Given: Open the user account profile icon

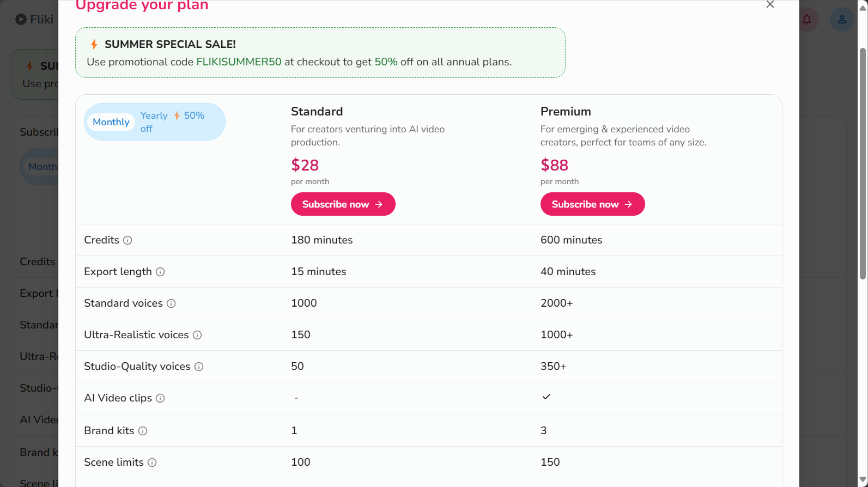Looking at the screenshot, I should click(x=842, y=20).
